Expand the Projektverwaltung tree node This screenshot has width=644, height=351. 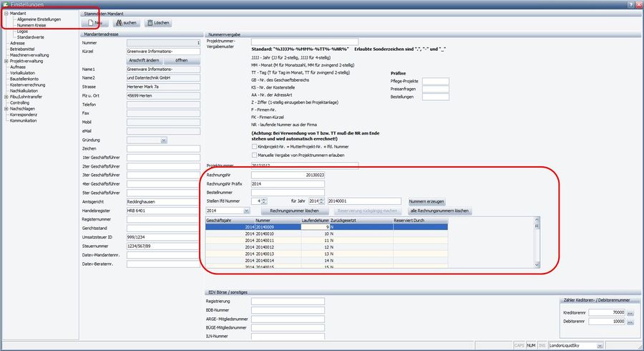[6, 62]
